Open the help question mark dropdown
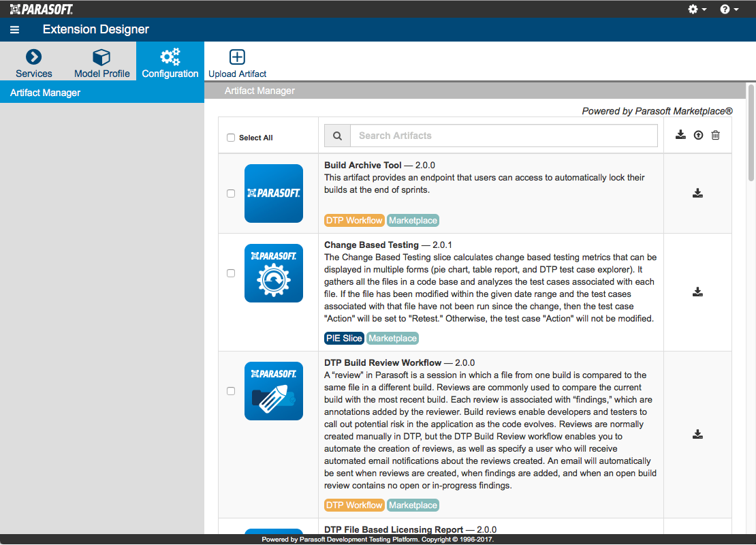The image size is (756, 545). tap(729, 9)
